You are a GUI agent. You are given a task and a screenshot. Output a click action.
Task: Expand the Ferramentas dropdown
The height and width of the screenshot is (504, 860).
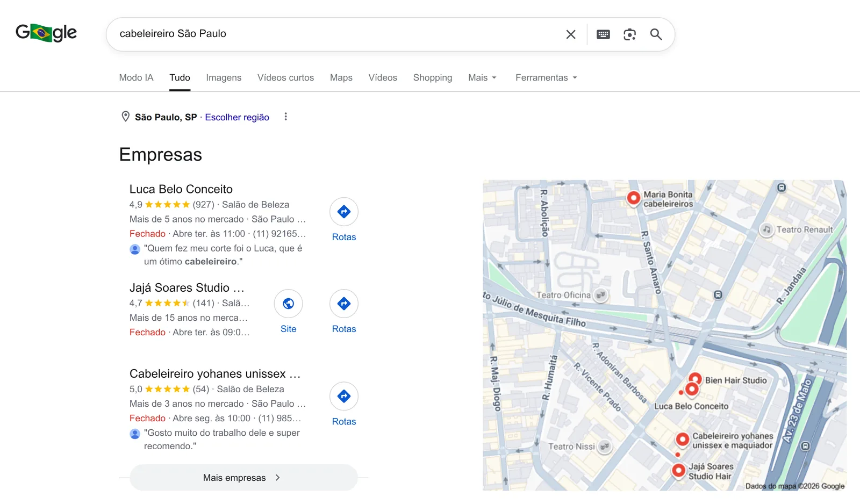[x=546, y=78]
